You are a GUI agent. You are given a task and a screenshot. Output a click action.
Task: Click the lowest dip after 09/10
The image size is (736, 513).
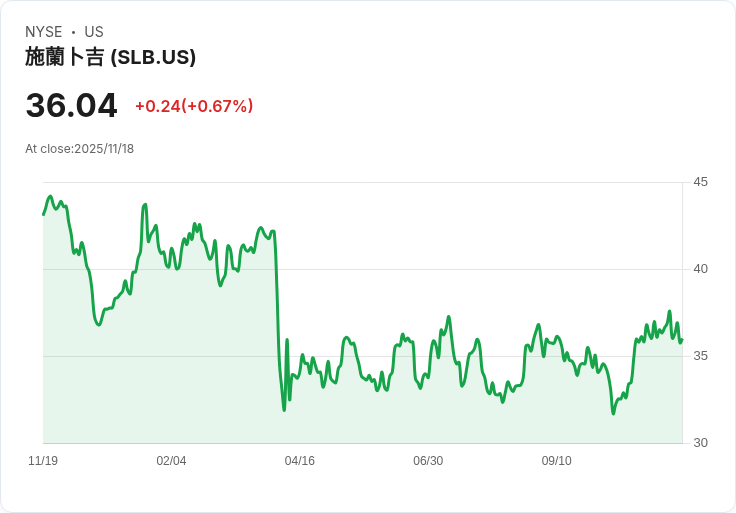click(613, 413)
